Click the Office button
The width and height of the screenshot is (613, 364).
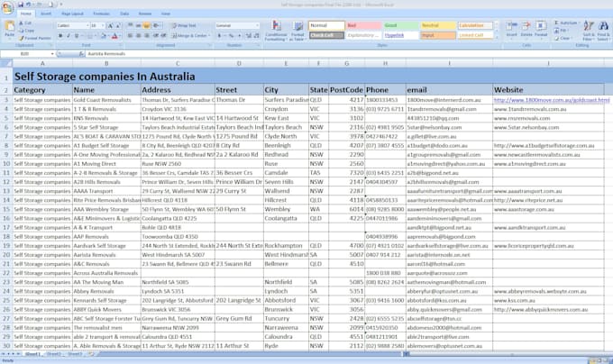(x=8, y=7)
